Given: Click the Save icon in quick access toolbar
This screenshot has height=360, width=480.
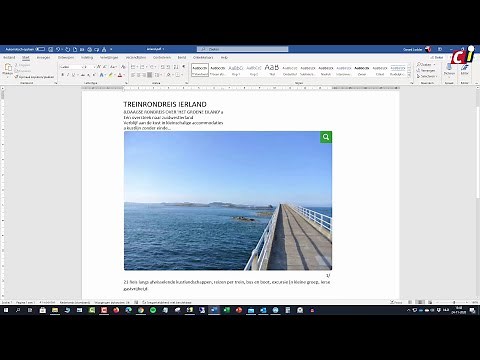Looking at the screenshot, I should (50, 49).
